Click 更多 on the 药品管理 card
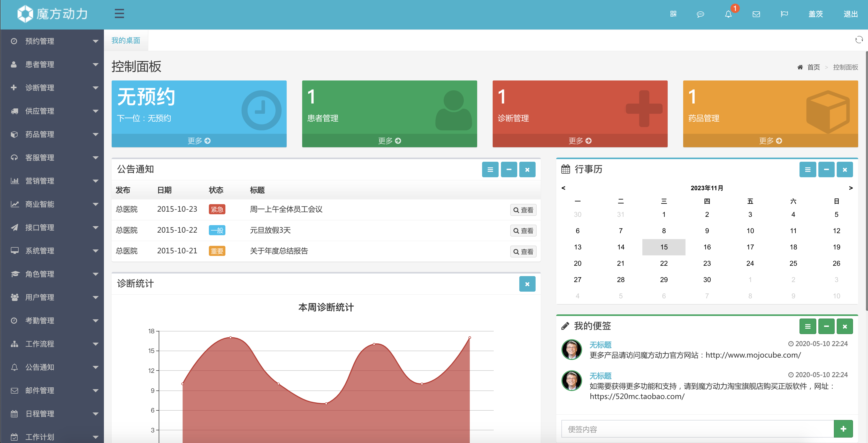The image size is (868, 443). (x=770, y=141)
